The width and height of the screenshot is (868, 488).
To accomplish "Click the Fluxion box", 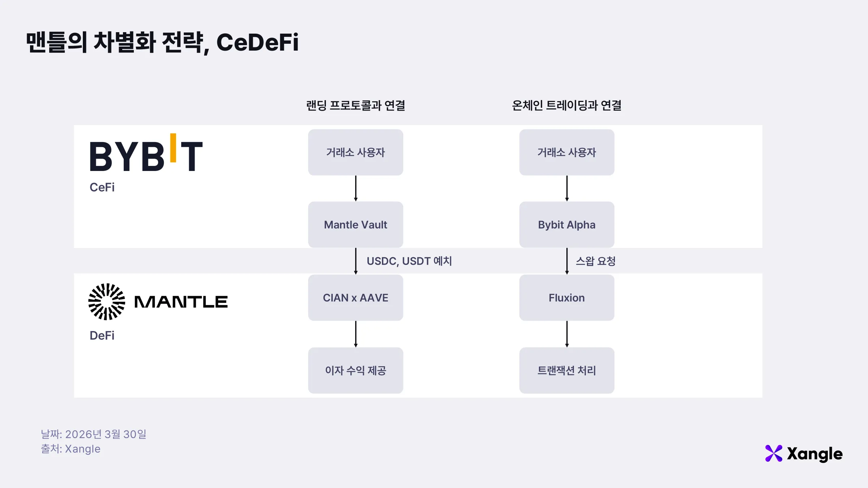I will pyautogui.click(x=566, y=297).
